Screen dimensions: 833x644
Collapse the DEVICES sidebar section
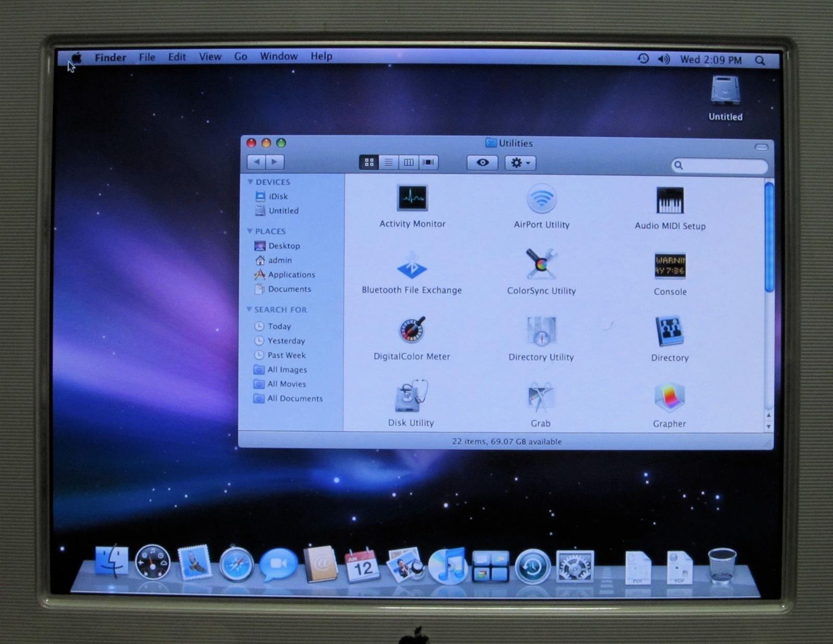[x=250, y=182]
